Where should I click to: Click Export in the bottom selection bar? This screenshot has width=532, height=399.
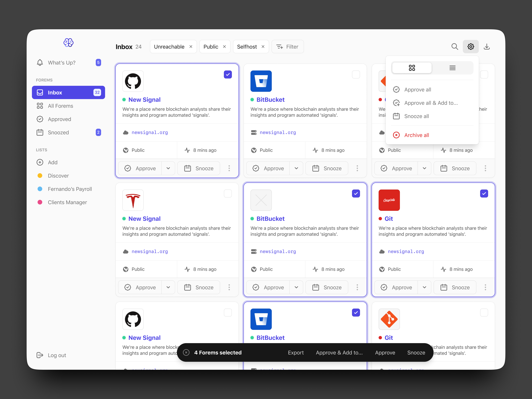pyautogui.click(x=296, y=352)
